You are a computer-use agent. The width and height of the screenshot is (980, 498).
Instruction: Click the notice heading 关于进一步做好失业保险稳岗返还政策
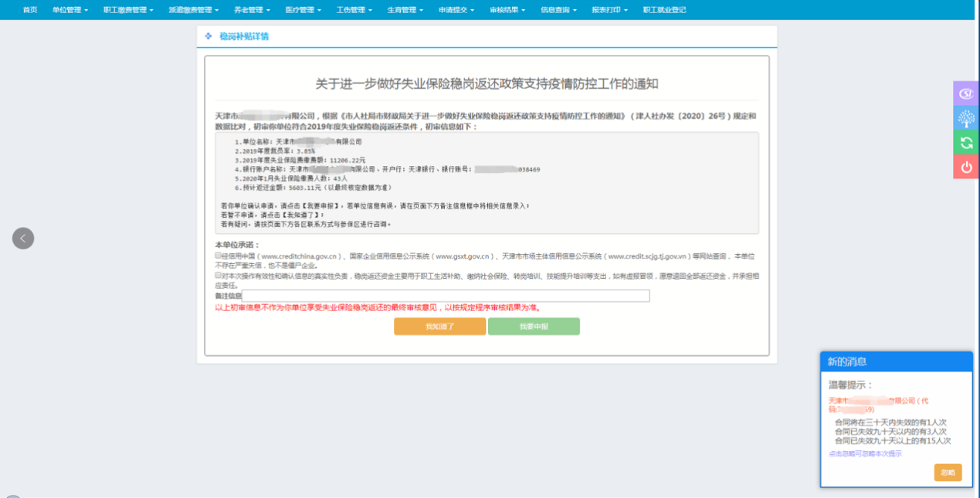coord(487,83)
